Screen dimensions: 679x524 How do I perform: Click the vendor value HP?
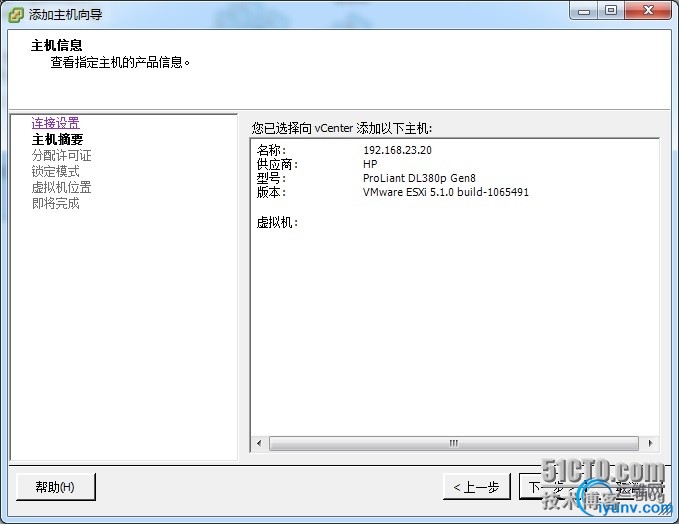pos(370,164)
